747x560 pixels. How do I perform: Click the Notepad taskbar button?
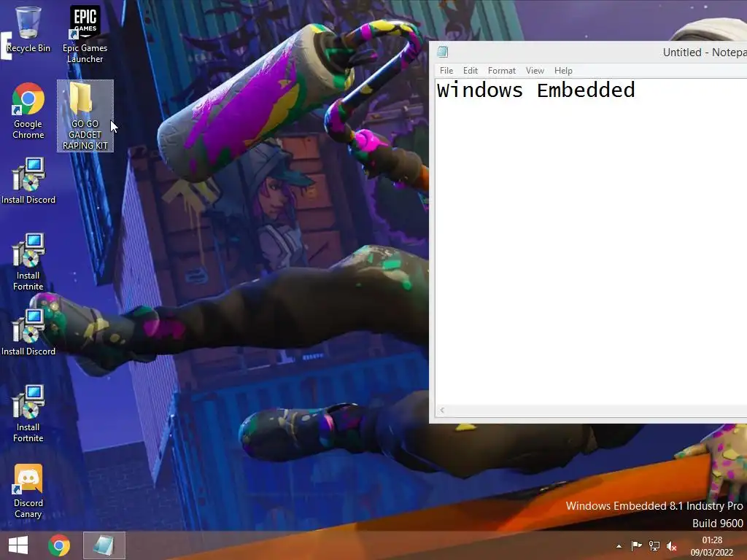[104, 545]
